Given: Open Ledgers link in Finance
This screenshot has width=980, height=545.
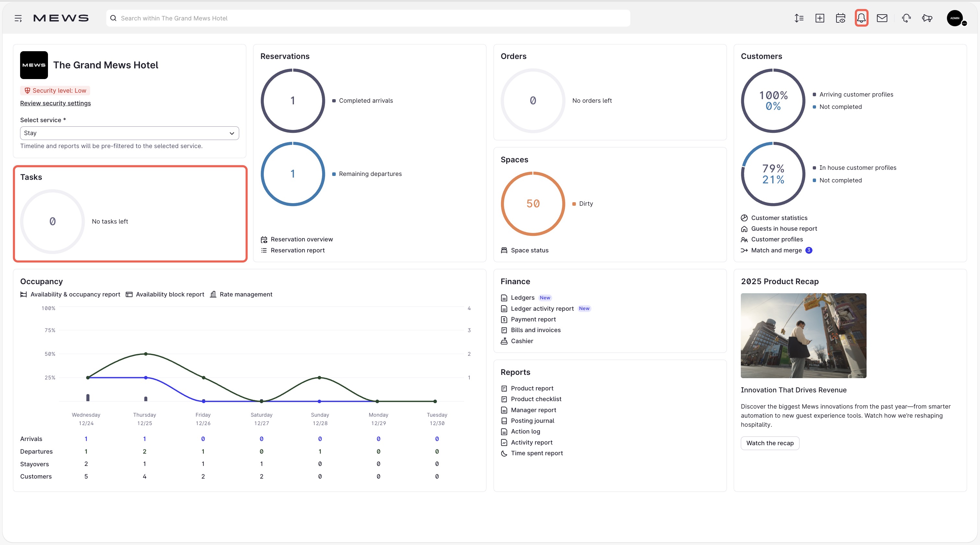Looking at the screenshot, I should 522,298.
